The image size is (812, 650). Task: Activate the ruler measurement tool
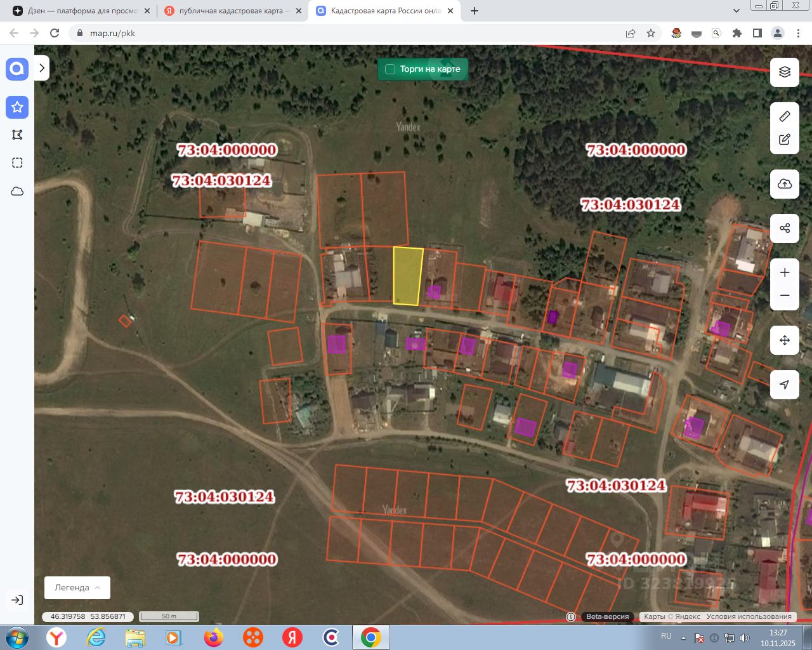785,116
